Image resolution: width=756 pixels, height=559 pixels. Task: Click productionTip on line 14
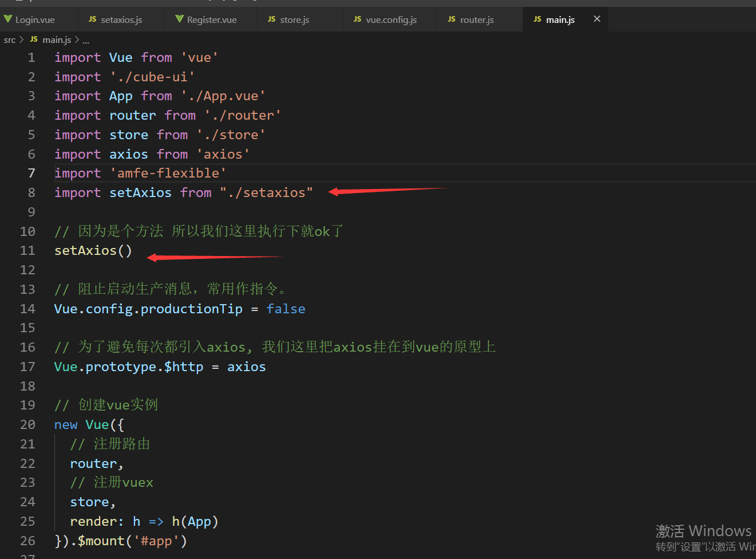(x=192, y=309)
